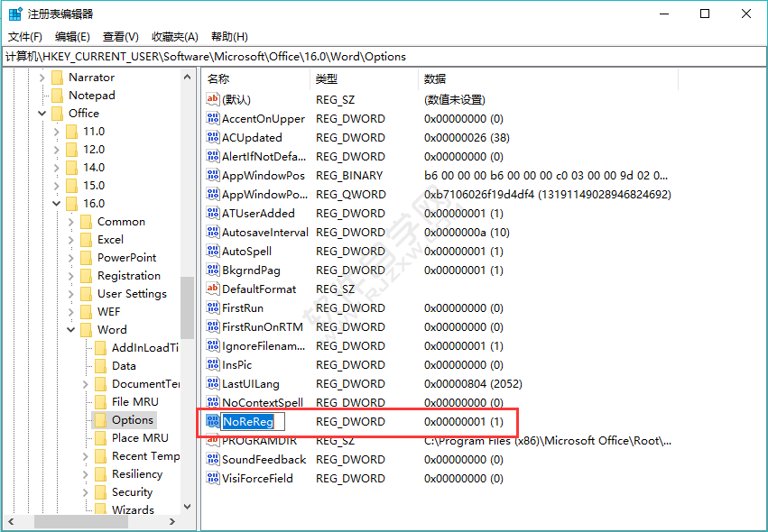This screenshot has height=532, width=768.
Task: Expand the Excel tree node
Action: coord(70,239)
